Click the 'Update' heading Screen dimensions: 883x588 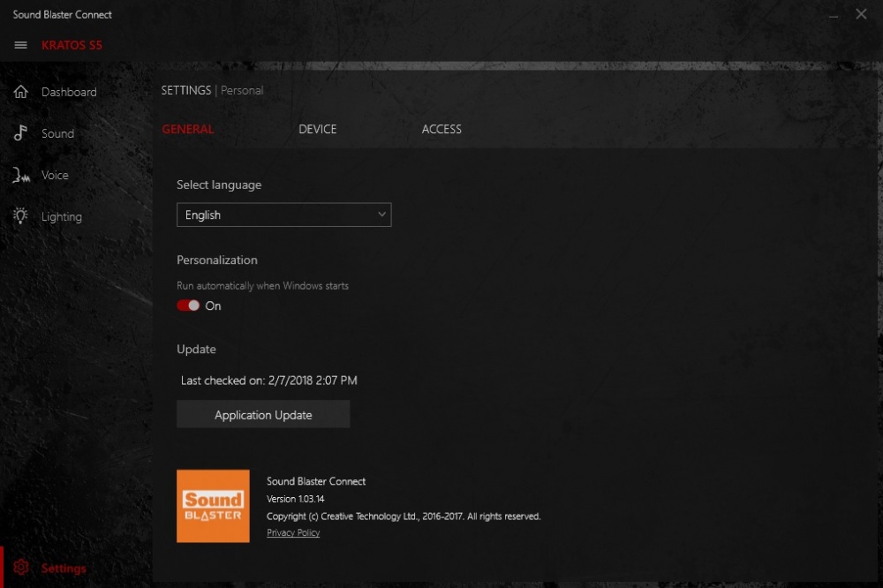tap(196, 350)
